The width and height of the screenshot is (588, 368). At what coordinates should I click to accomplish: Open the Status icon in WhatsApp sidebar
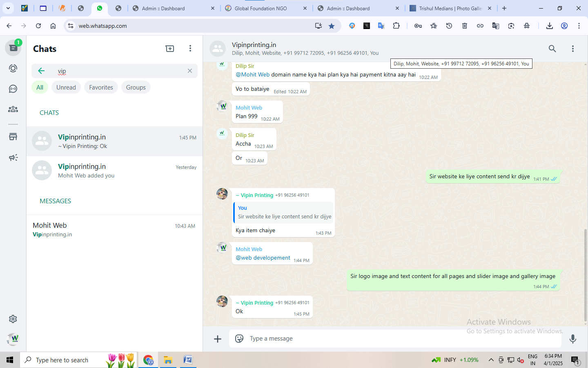(x=13, y=68)
